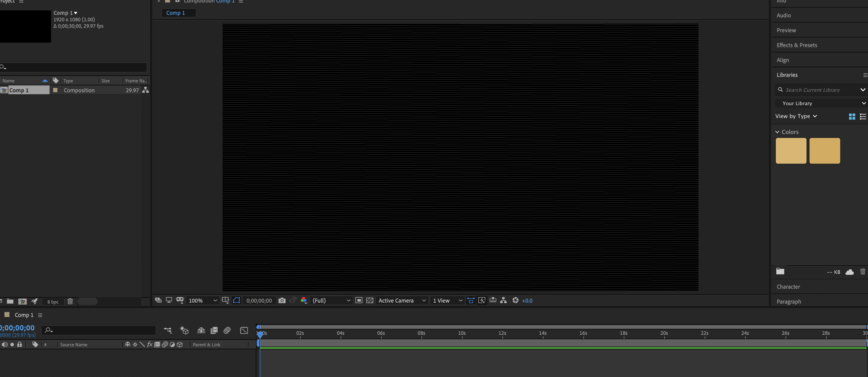Screen dimensions: 868x377
Task: Select the Reset Exposure icon
Action: [x=515, y=300]
